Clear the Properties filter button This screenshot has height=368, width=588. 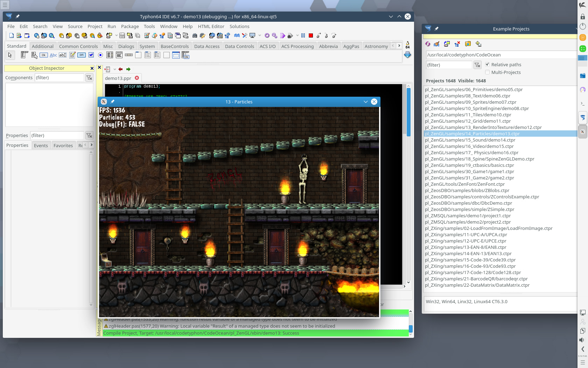click(89, 135)
